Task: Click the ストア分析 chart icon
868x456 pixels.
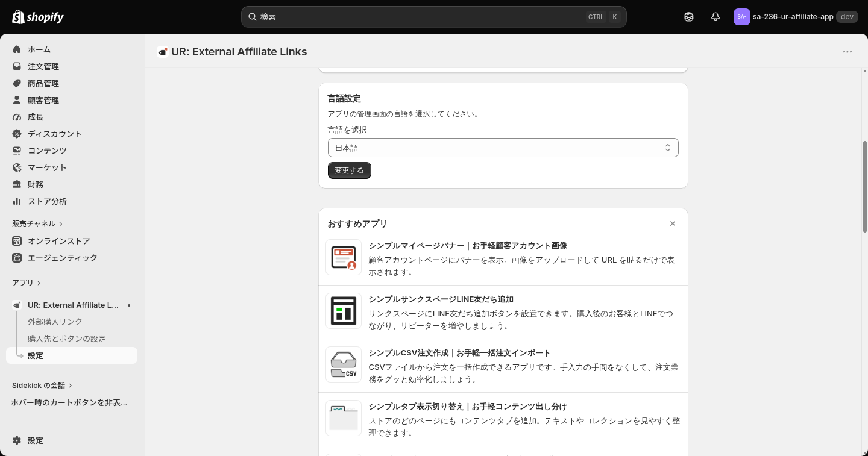Action: click(x=17, y=201)
